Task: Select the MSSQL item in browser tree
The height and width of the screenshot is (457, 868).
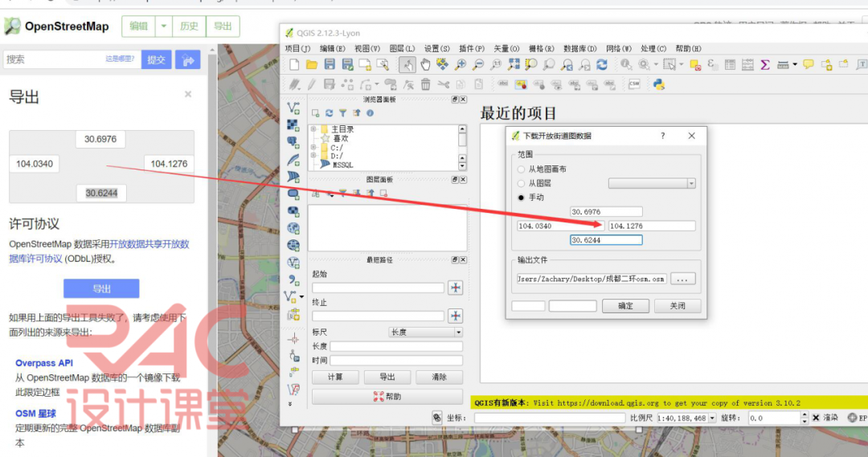Action: [342, 165]
